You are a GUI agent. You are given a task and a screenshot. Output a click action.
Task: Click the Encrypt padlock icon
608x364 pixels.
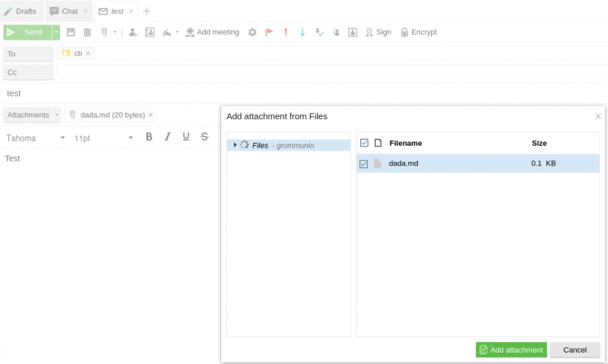[418, 33]
